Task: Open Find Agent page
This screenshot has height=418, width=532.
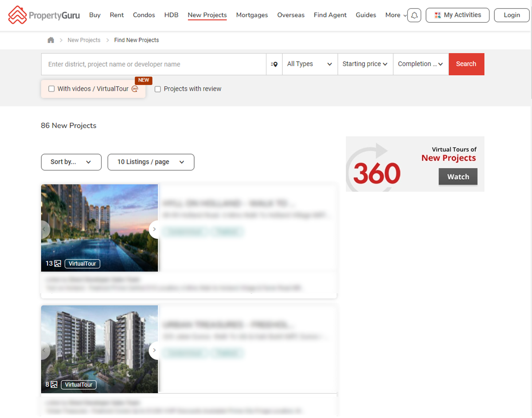Action: [x=330, y=15]
